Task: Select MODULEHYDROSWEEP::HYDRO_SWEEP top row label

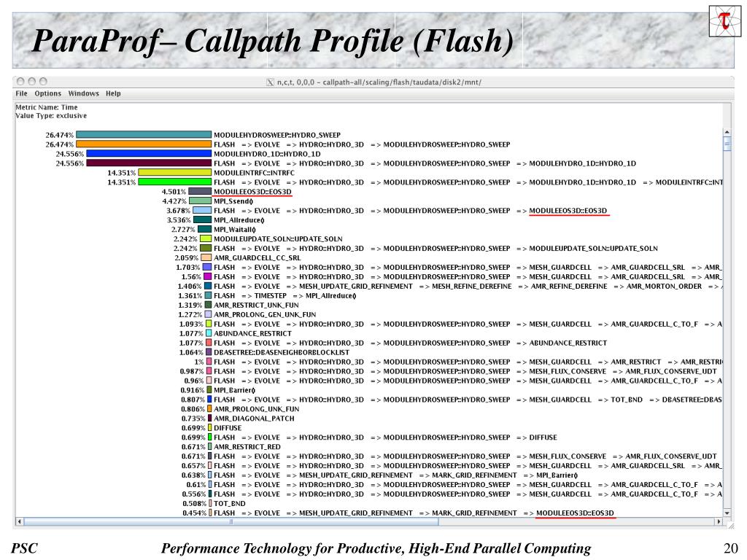Action: pos(276,135)
